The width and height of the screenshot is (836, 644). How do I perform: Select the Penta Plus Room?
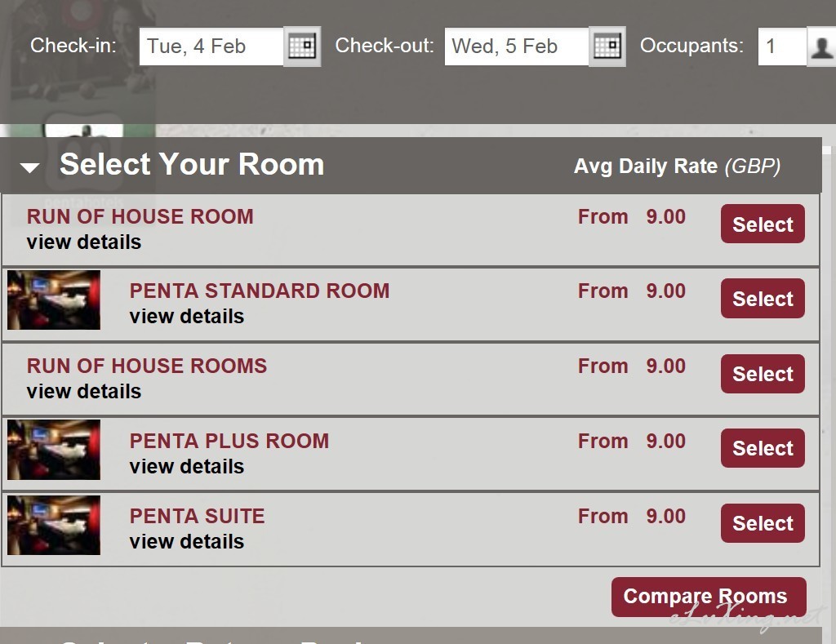(x=763, y=448)
